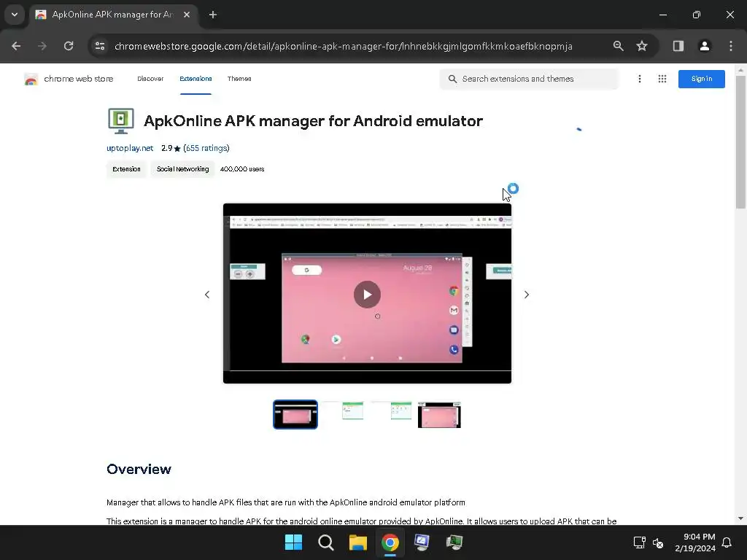Open the Google apps grid
The height and width of the screenshot is (560, 747).
tap(662, 79)
